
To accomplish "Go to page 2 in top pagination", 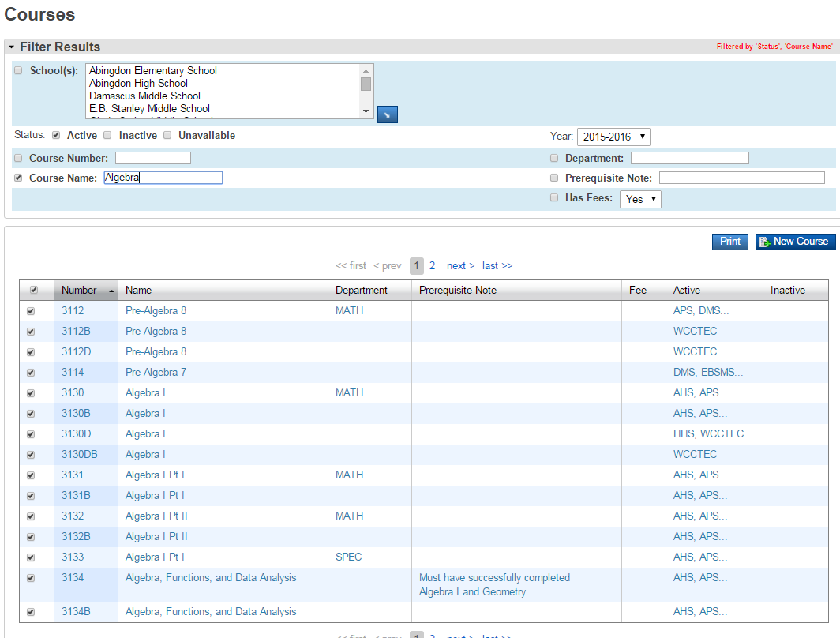I will [433, 265].
